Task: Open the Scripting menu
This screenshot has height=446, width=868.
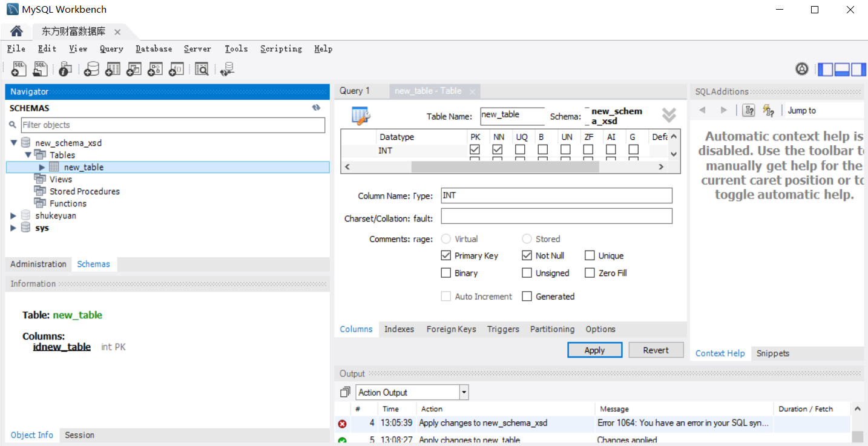Action: point(281,49)
